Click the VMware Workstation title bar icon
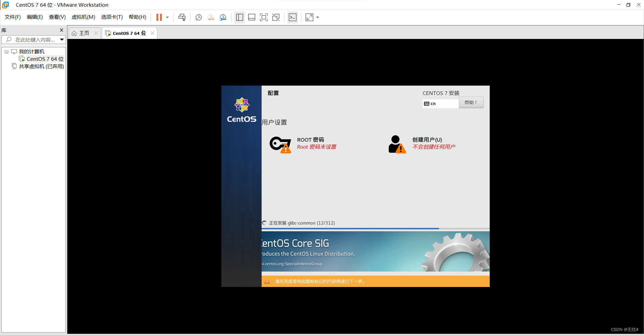644x335 pixels. pos(6,5)
